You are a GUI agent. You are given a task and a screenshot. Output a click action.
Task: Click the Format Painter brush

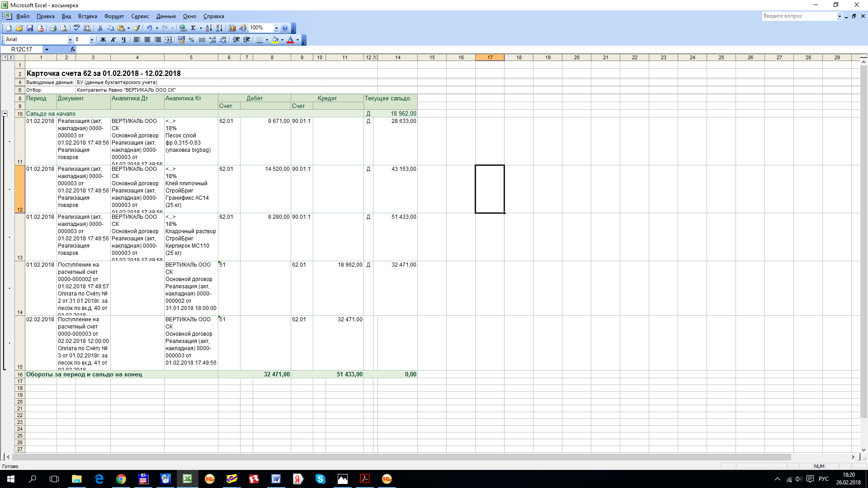tap(137, 28)
